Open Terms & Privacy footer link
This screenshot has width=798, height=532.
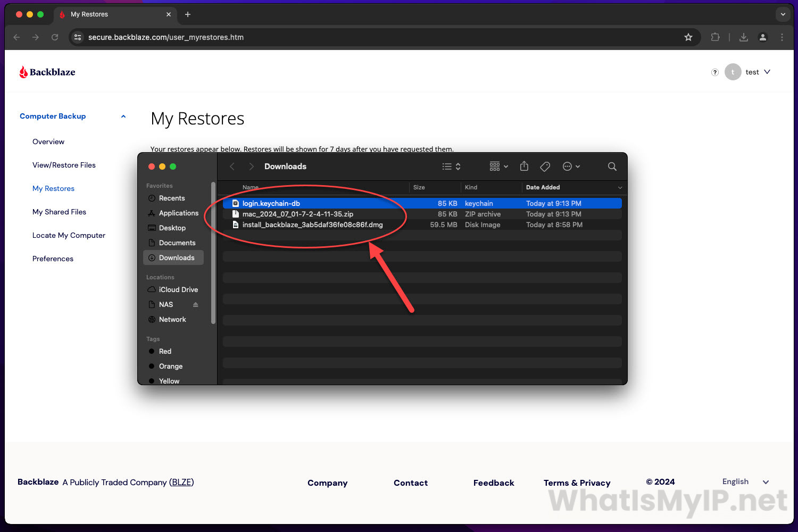pos(577,483)
